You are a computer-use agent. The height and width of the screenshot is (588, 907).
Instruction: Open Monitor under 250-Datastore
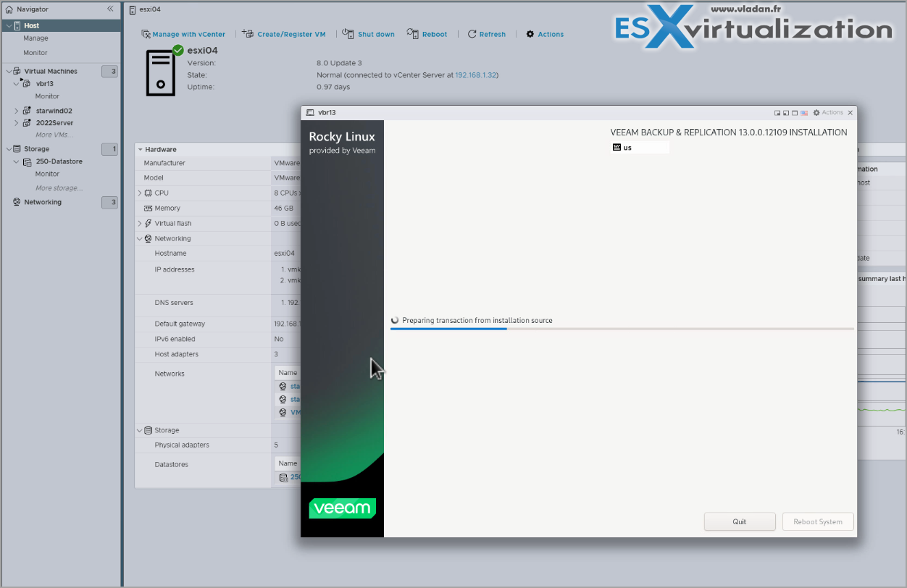tap(47, 174)
